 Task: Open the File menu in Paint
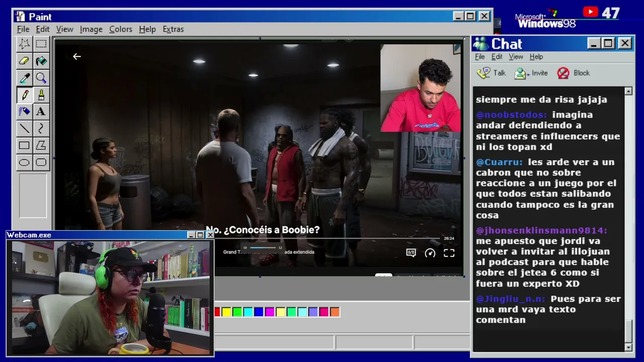(23, 29)
